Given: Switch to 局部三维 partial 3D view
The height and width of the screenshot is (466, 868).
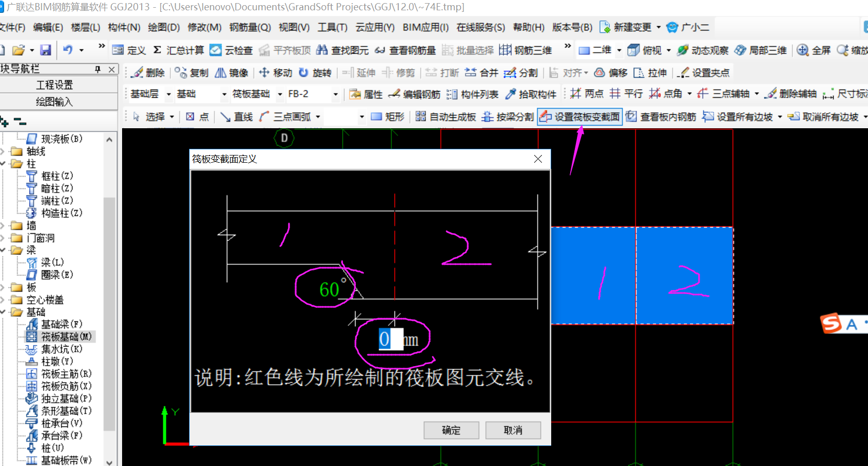Looking at the screenshot, I should [760, 50].
